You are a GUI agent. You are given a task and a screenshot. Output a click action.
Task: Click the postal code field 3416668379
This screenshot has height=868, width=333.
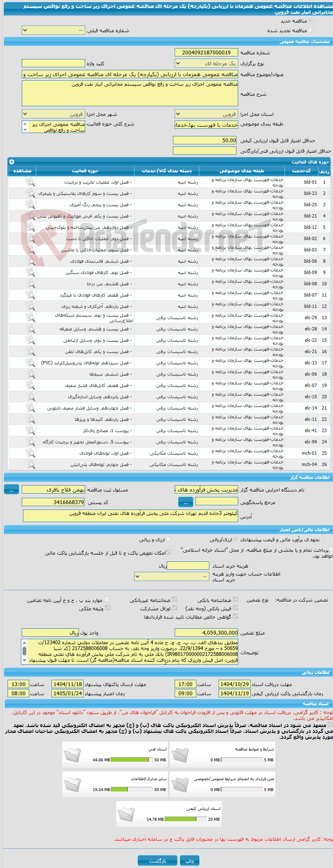tap(53, 502)
